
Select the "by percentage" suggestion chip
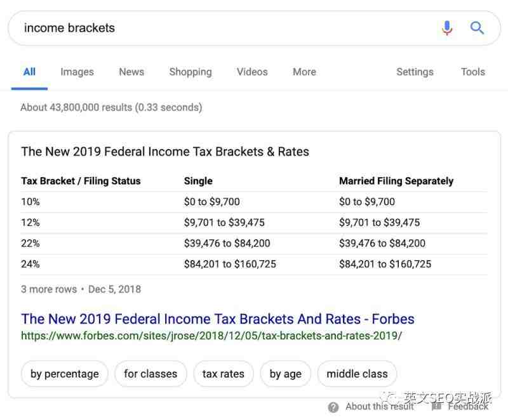click(x=65, y=374)
